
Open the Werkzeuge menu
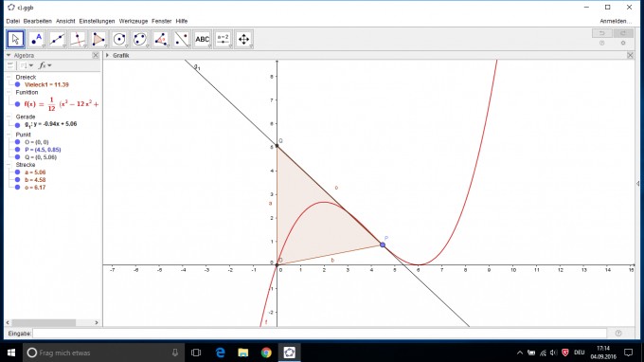(x=134, y=21)
